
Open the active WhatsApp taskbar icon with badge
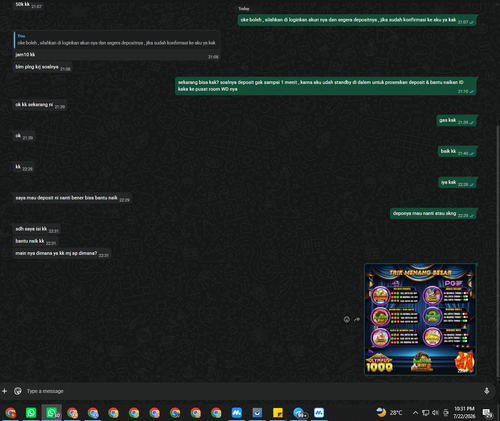coord(52,413)
